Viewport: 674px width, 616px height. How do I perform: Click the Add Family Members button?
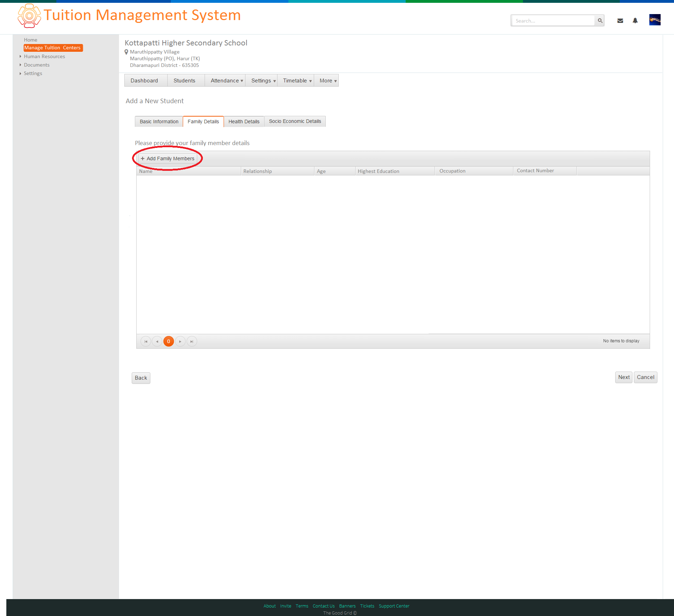(168, 158)
